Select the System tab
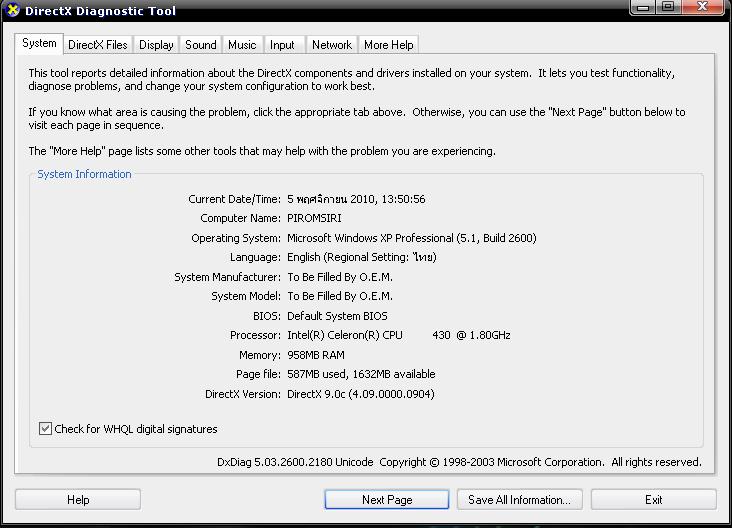This screenshot has height=528, width=732. pyautogui.click(x=40, y=44)
